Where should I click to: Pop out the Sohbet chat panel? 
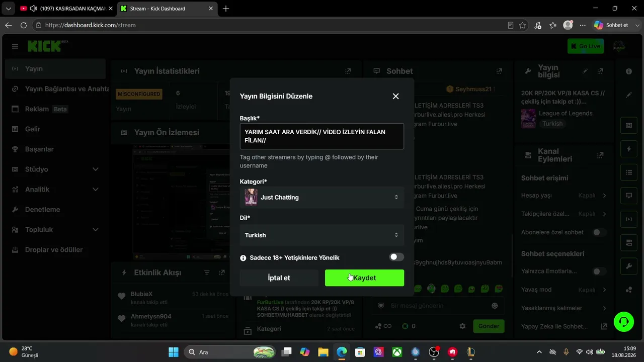click(499, 71)
